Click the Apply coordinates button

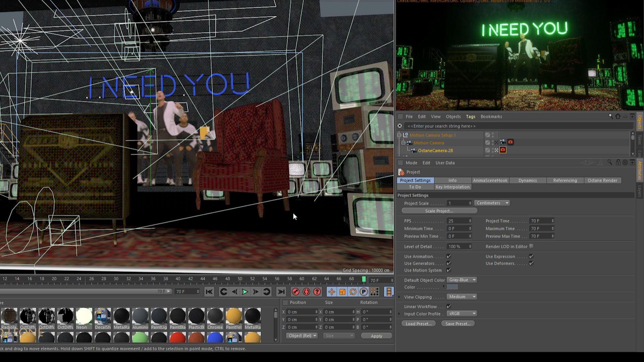[376, 336]
